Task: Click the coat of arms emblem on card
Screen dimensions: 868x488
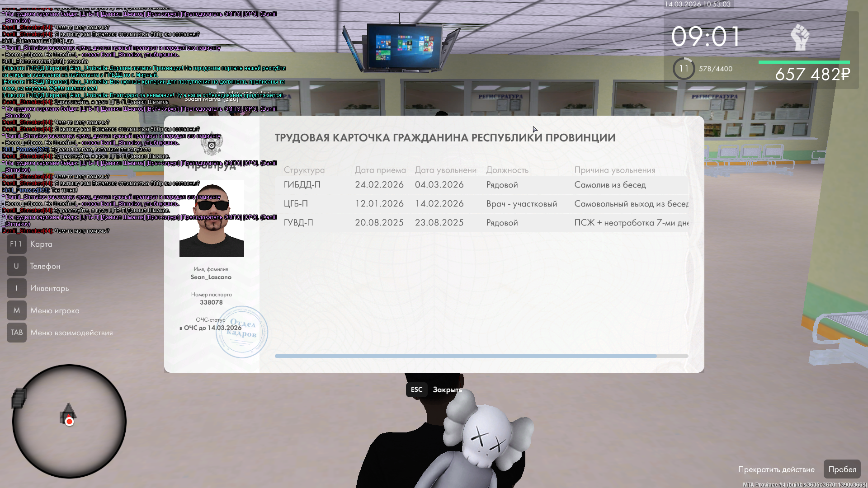Action: (212, 145)
